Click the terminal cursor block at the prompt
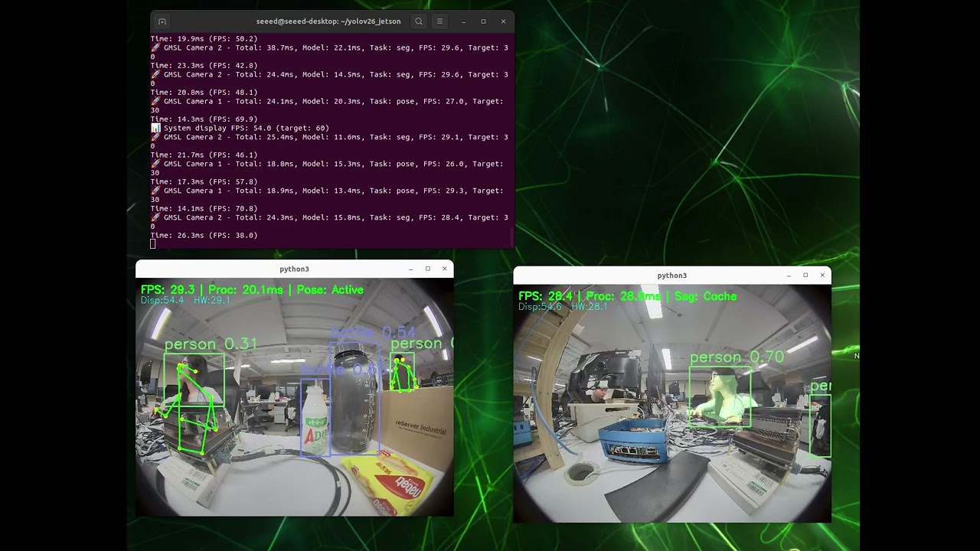This screenshot has height=551, width=980. click(x=153, y=244)
